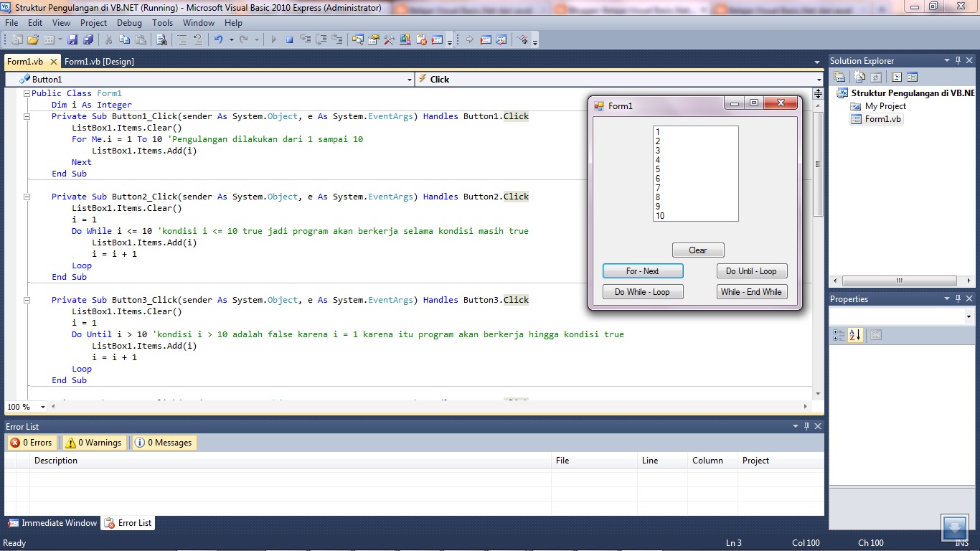Select My Project in Solution Explorer
Screen dimensions: 980x551
[x=877, y=106]
